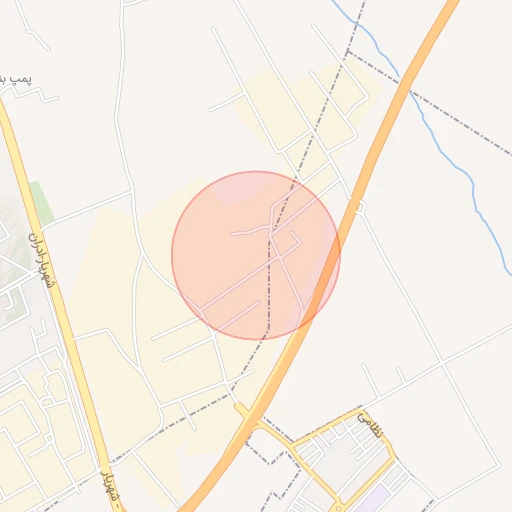Click the white road junction touching the green park
Viewport: 512px width, 512px height.
pos(44,228)
